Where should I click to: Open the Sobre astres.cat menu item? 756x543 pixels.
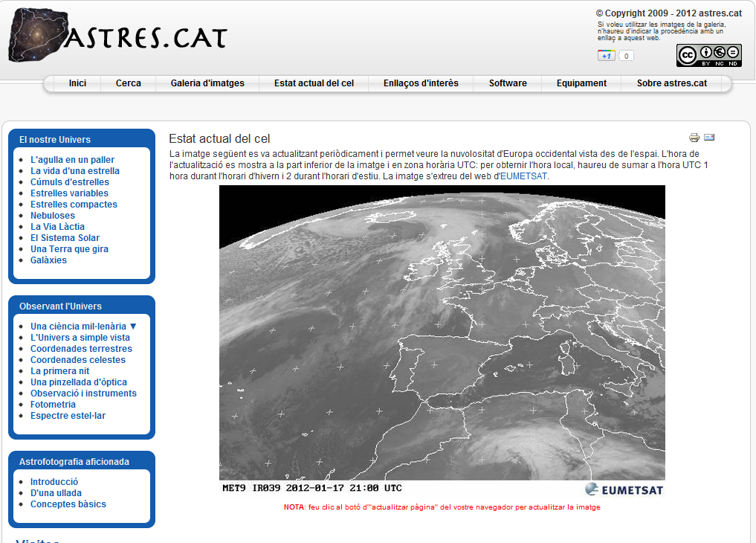tap(671, 83)
